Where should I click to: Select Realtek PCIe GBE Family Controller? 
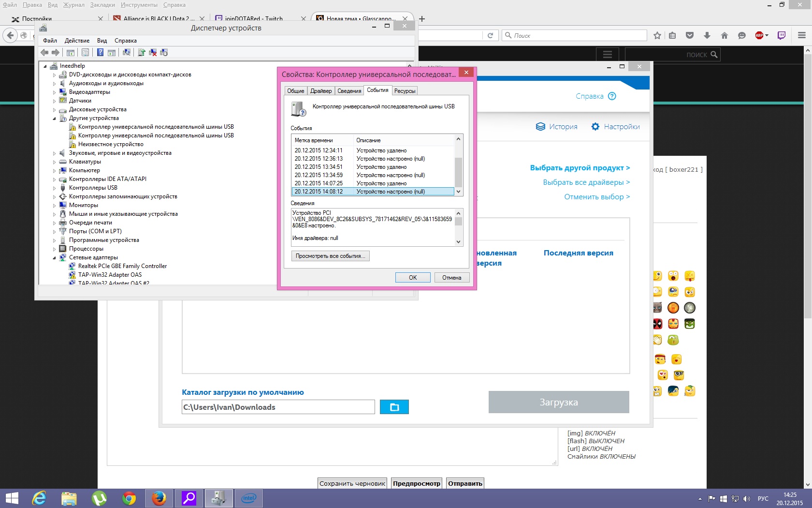click(122, 266)
